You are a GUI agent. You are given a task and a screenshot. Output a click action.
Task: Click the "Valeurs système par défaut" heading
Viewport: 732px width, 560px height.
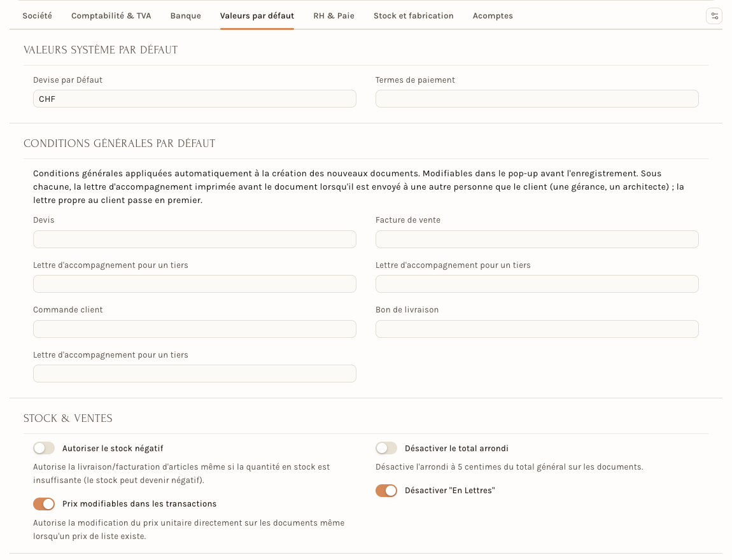(101, 50)
